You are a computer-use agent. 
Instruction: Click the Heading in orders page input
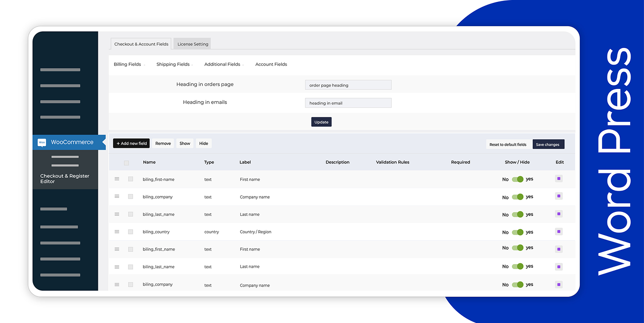point(348,85)
